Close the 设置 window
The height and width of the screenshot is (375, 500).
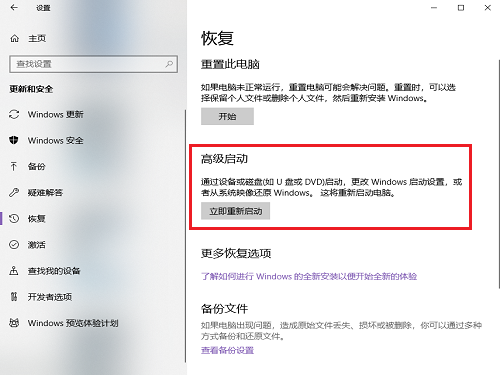pyautogui.click(x=487, y=8)
